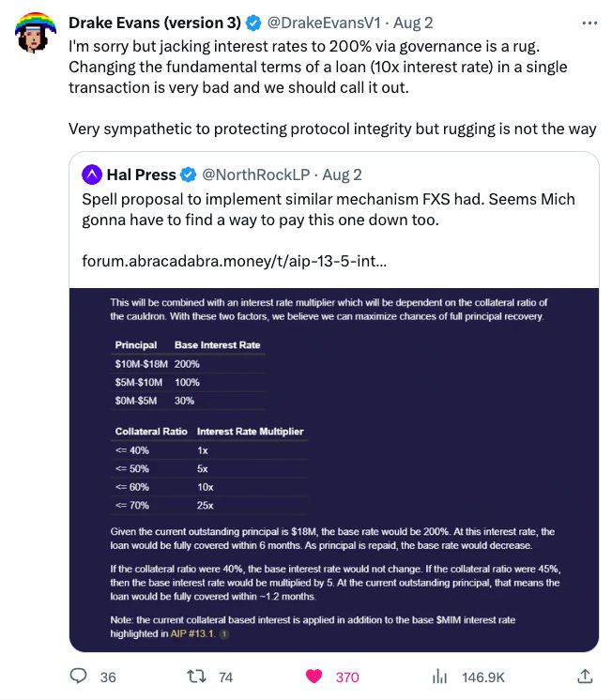Open the views analytics bar icon
The image size is (612, 700).
pyautogui.click(x=439, y=677)
